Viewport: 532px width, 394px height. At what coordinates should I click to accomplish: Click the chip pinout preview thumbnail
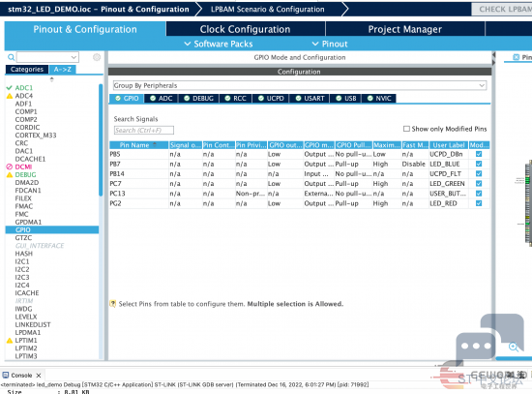(528, 202)
